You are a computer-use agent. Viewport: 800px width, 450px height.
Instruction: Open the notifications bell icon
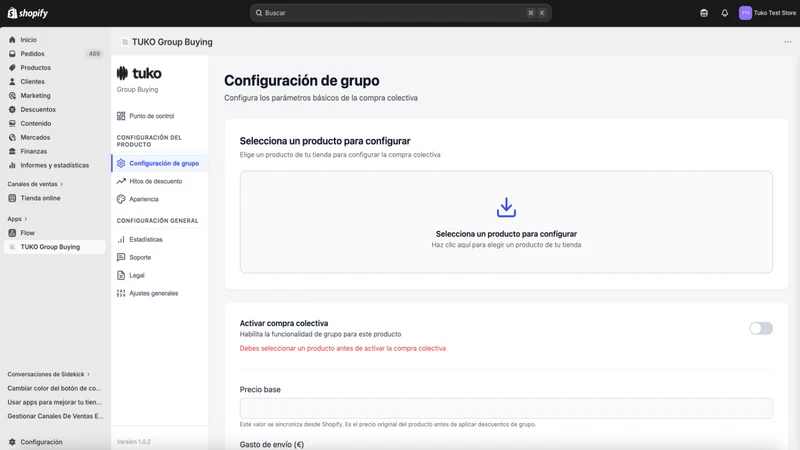pos(724,13)
